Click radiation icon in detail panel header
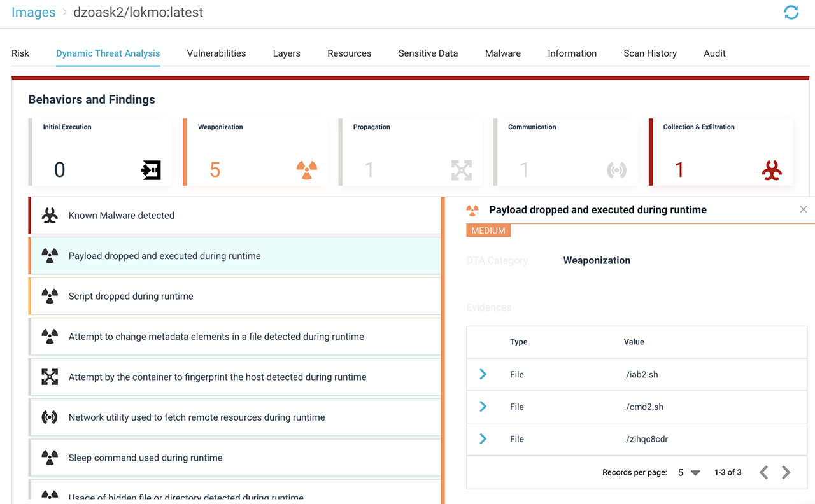815x504 pixels. coord(472,210)
